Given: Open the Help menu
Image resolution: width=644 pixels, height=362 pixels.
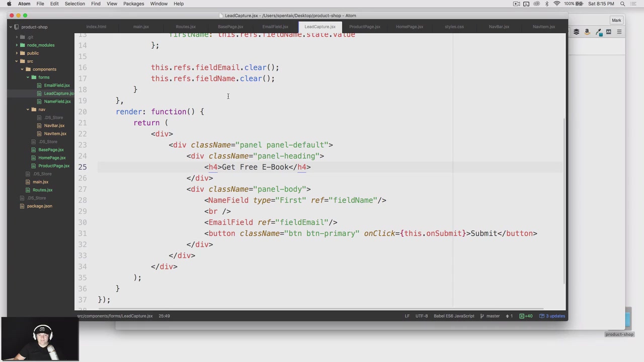Looking at the screenshot, I should 179,4.
